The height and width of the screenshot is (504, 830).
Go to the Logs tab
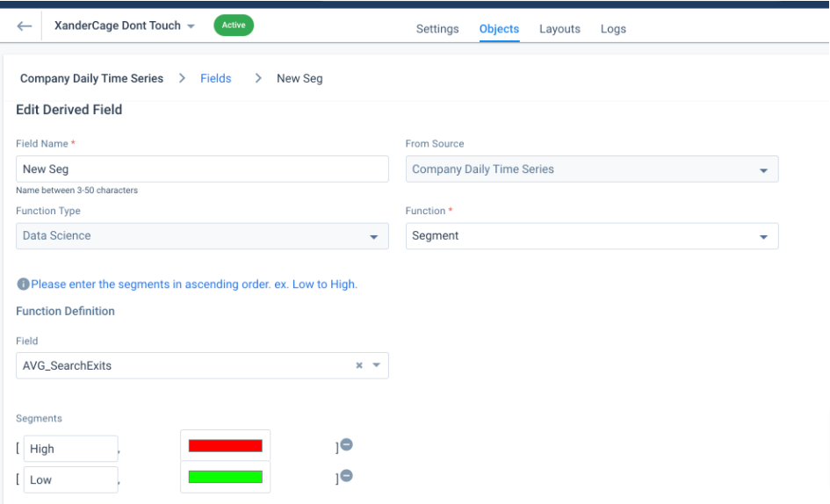tap(613, 29)
